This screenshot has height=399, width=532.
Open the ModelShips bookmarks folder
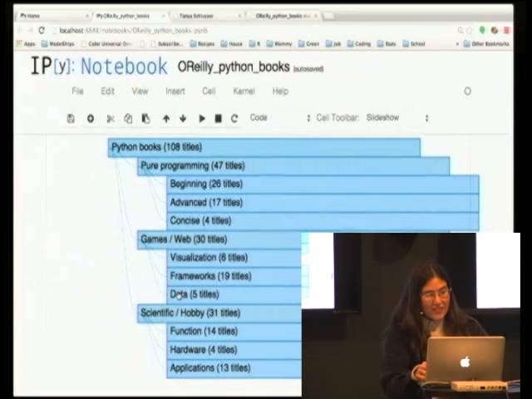58,44
